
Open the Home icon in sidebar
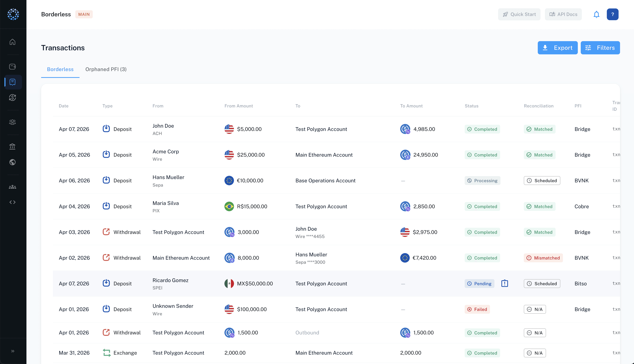(12, 42)
